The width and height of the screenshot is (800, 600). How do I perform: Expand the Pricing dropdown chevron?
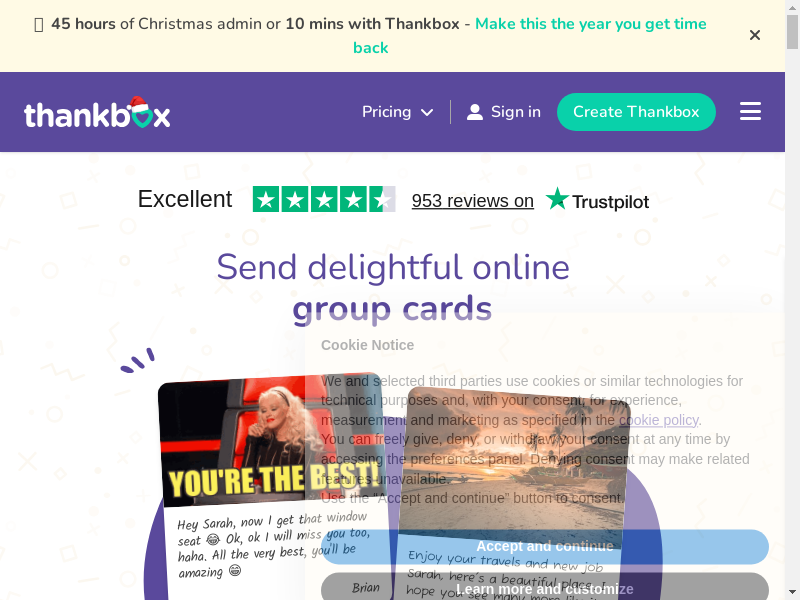point(427,112)
